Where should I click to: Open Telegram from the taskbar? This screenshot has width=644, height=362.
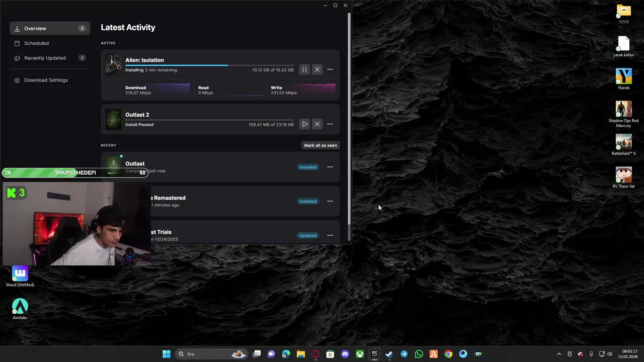tap(404, 354)
